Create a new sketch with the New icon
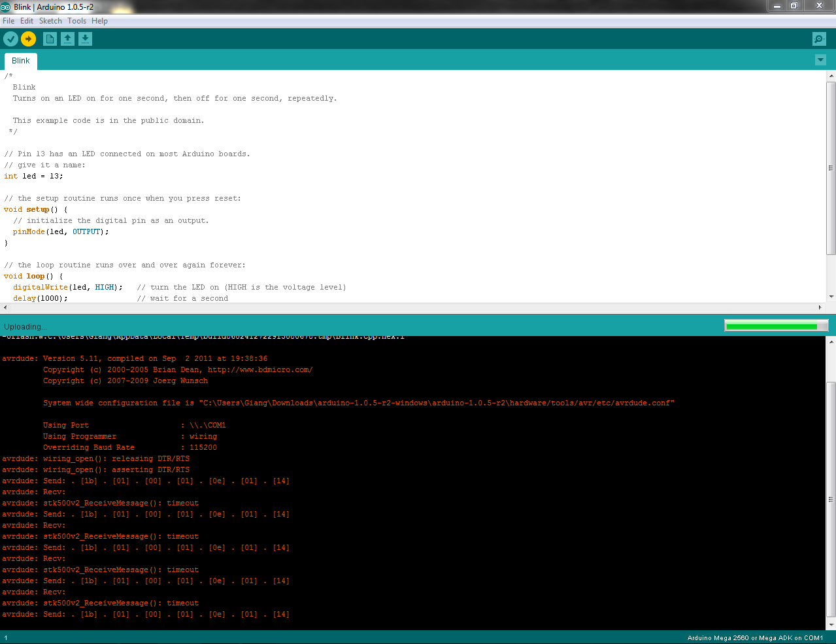Screen dimensions: 836x644 [x=50, y=39]
